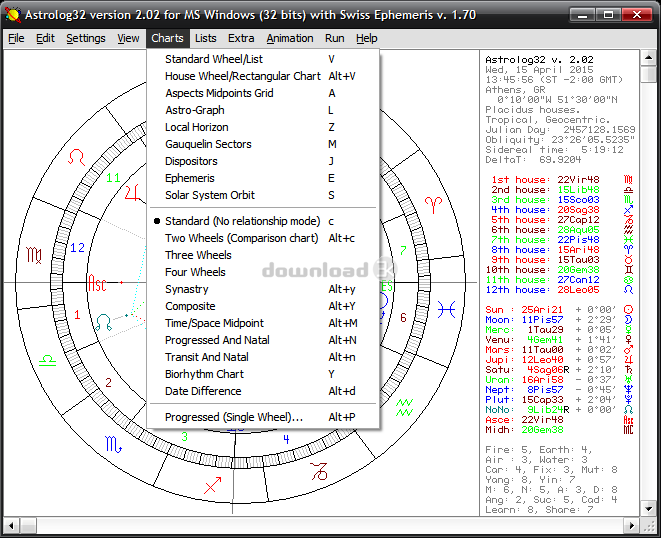The height and width of the screenshot is (538, 661).
Task: Select Dispositors chart
Action: coord(263,161)
